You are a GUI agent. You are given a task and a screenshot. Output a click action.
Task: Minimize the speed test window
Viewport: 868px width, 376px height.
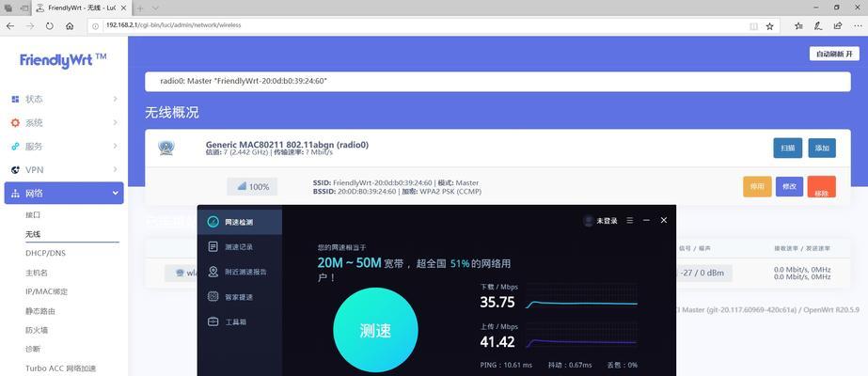click(x=646, y=220)
